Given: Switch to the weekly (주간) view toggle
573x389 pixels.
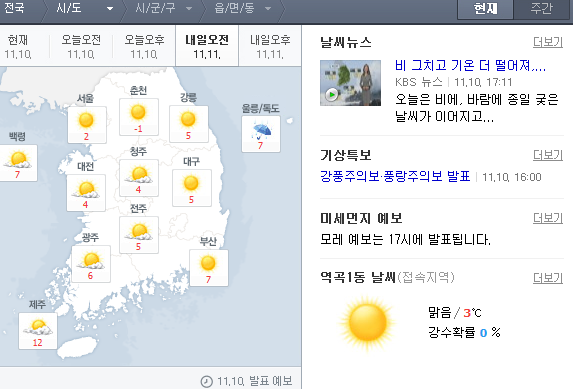Looking at the screenshot, I should point(541,9).
